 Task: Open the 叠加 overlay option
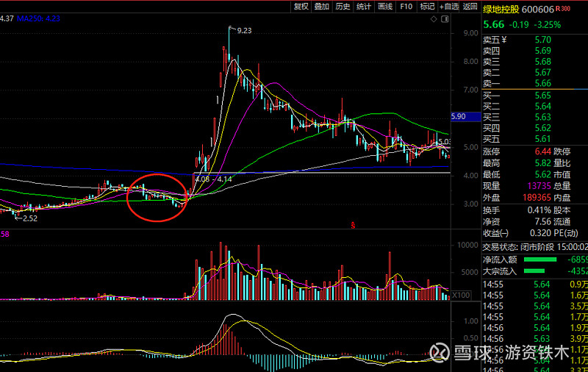(x=322, y=7)
